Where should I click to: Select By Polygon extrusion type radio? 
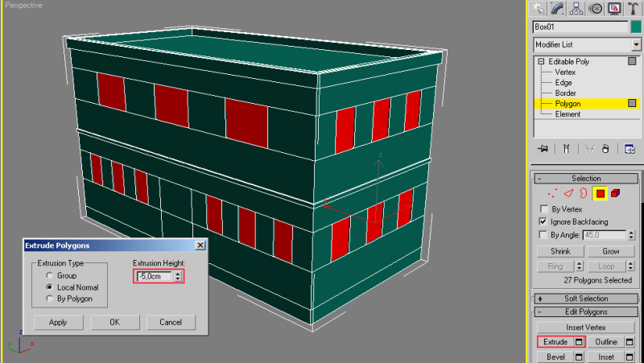click(x=50, y=299)
